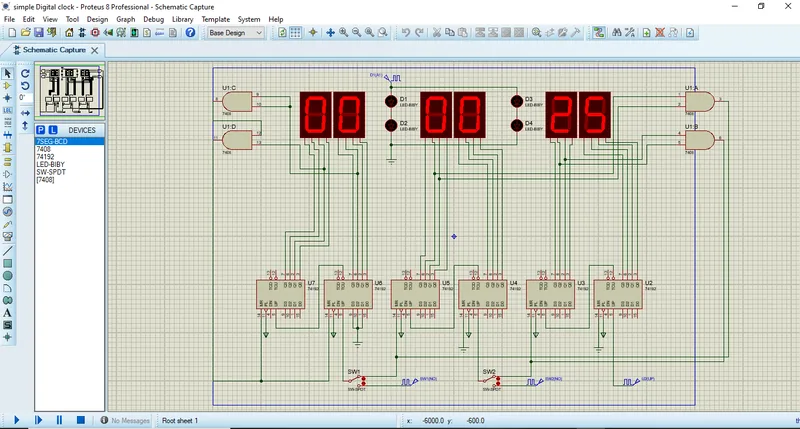This screenshot has width=800, height=429.
Task: Toggle the Wire Autorouter button
Action: coord(598,33)
